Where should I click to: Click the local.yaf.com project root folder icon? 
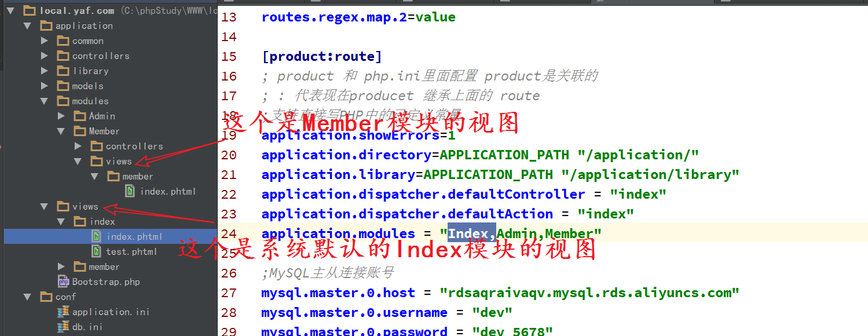tap(30, 11)
